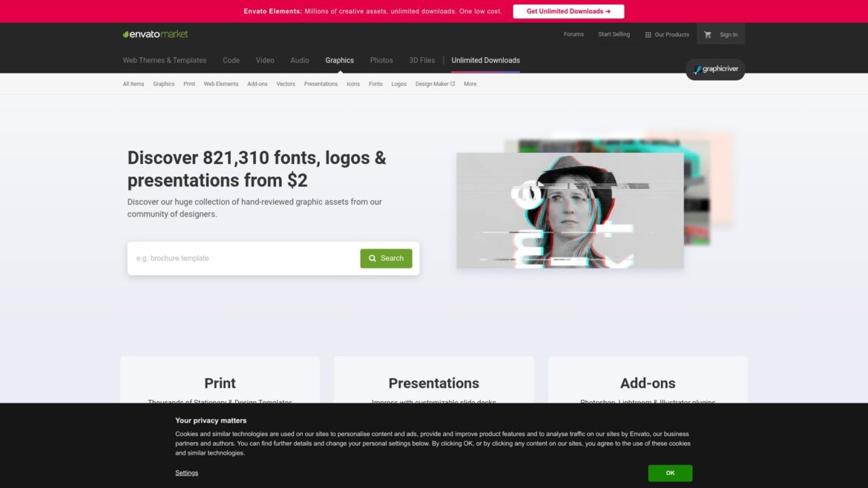Click the magnifier icon on the Search button

click(372, 258)
